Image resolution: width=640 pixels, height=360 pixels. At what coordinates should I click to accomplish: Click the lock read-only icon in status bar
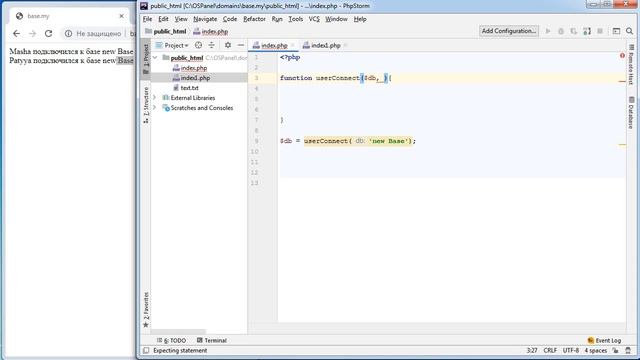[616, 350]
